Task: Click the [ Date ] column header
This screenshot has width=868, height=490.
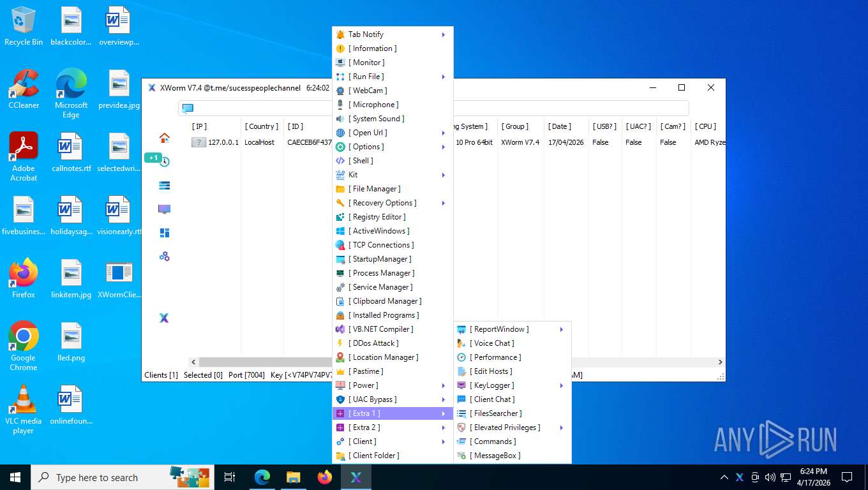Action: 566,126
